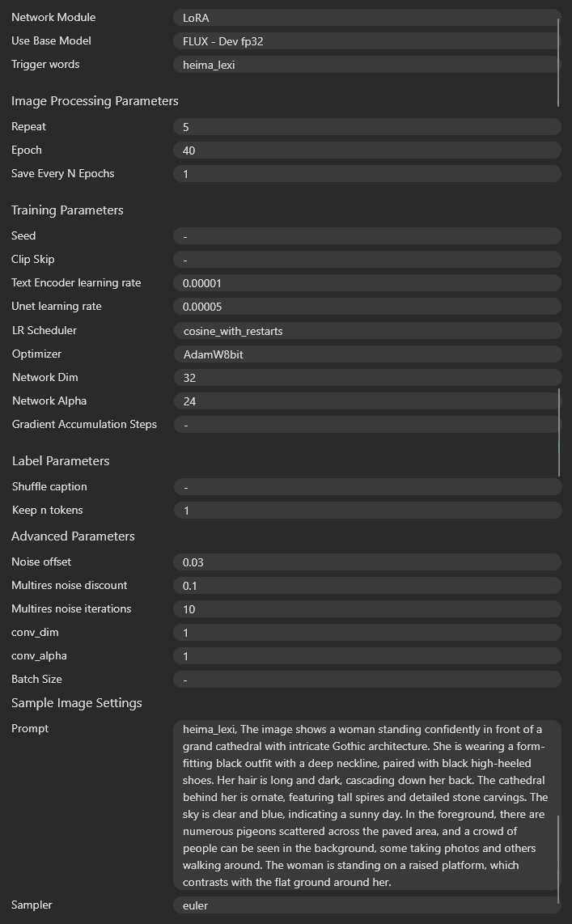The width and height of the screenshot is (572, 924).
Task: Click the Prompt label
Action: point(30,728)
